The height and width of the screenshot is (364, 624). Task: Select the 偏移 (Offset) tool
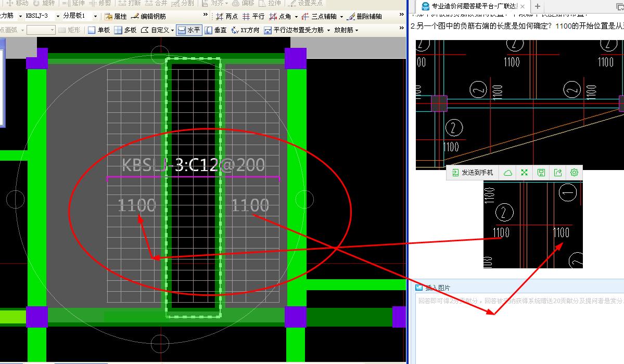243,3
